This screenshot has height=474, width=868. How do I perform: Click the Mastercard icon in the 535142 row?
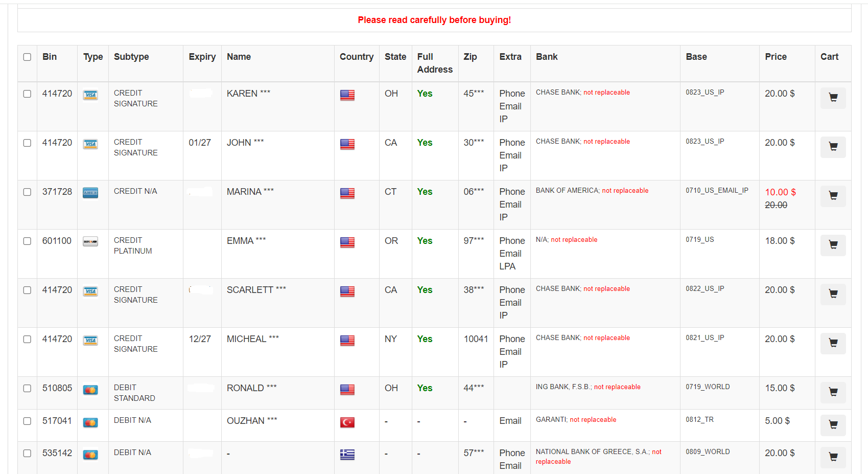tap(90, 455)
